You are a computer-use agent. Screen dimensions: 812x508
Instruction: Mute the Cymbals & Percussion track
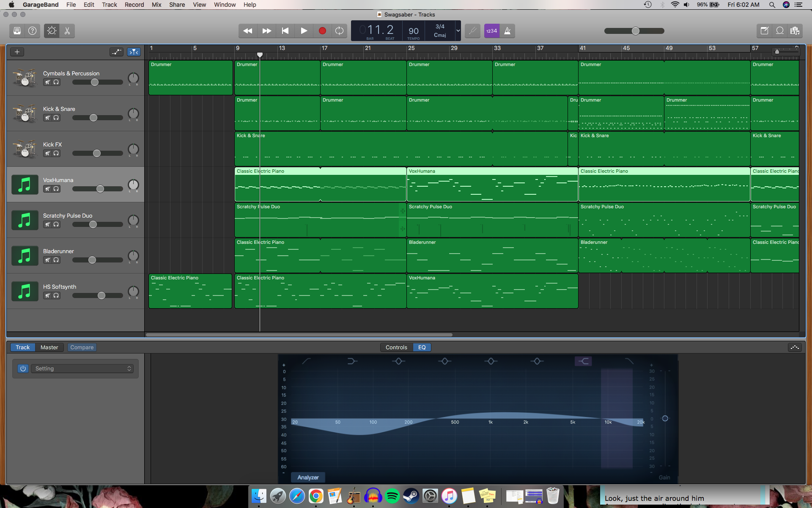point(47,82)
